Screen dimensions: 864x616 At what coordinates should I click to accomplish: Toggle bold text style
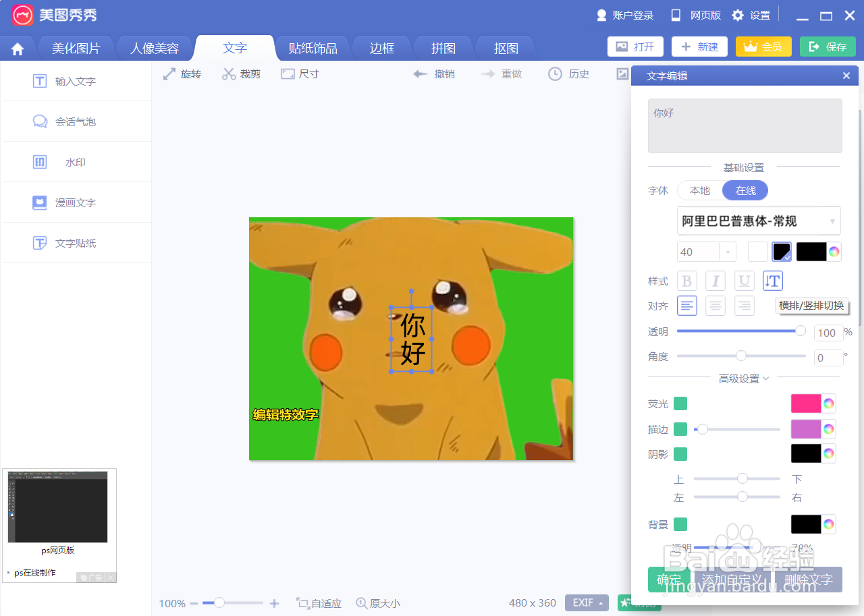(687, 281)
